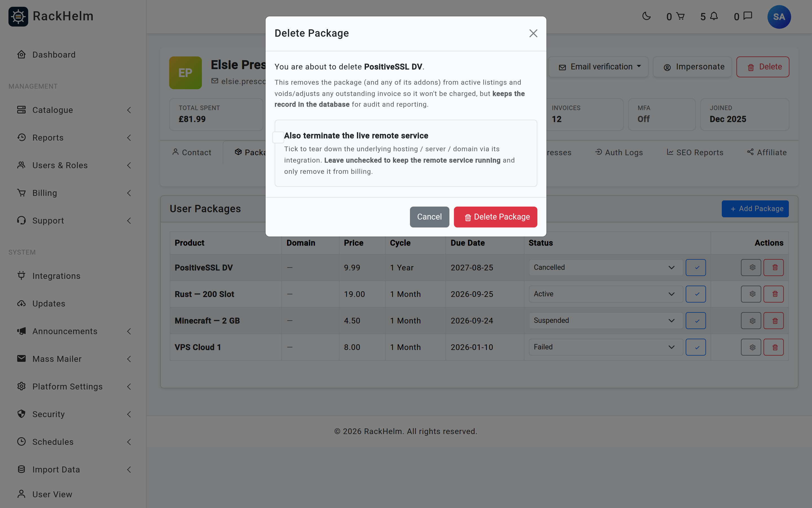Click the Minecraft — 2 GB product name
812x508 pixels.
click(207, 321)
